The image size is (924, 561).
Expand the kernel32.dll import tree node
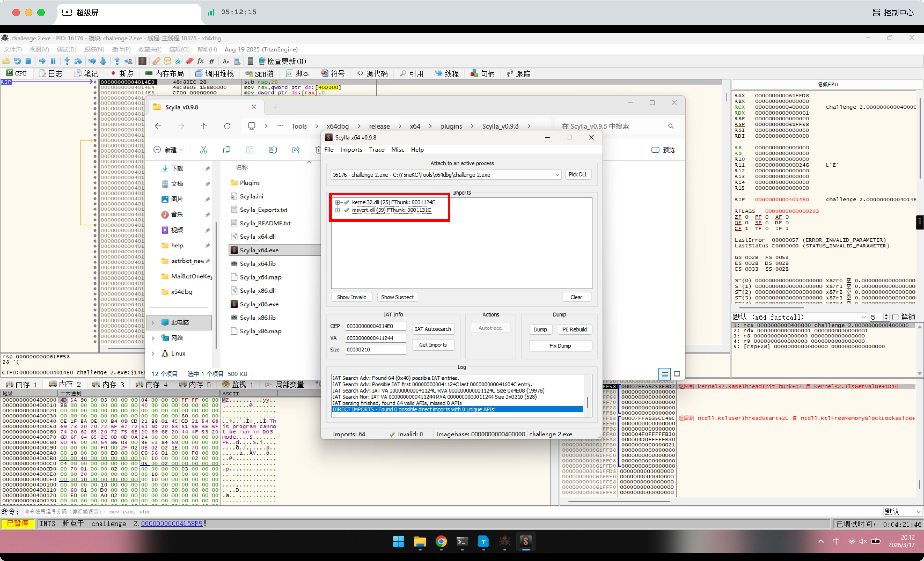pos(338,202)
